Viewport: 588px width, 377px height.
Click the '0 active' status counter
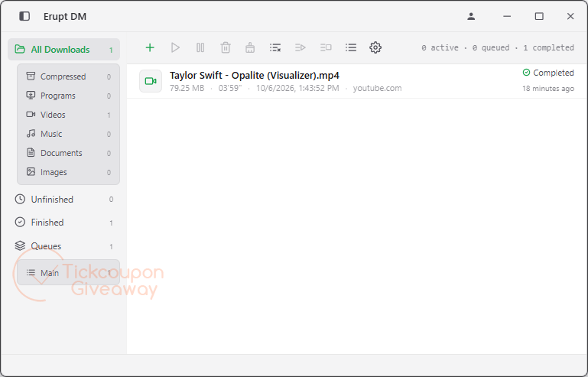click(x=440, y=47)
